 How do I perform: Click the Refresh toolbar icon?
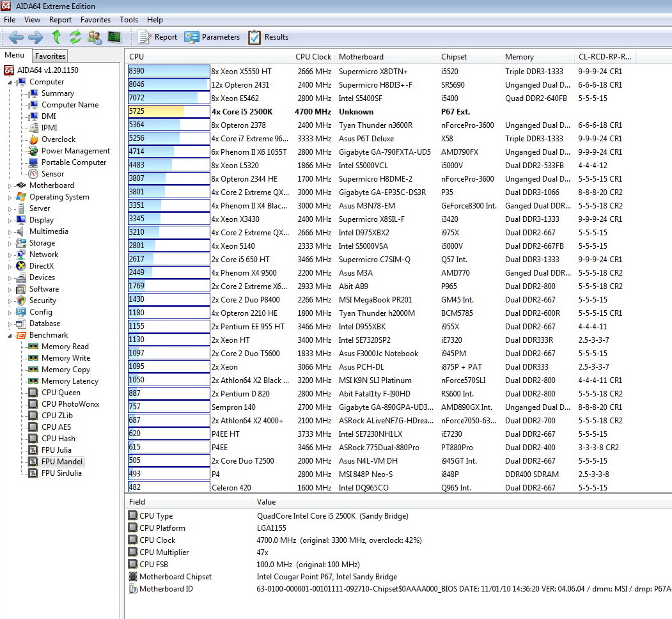75,37
